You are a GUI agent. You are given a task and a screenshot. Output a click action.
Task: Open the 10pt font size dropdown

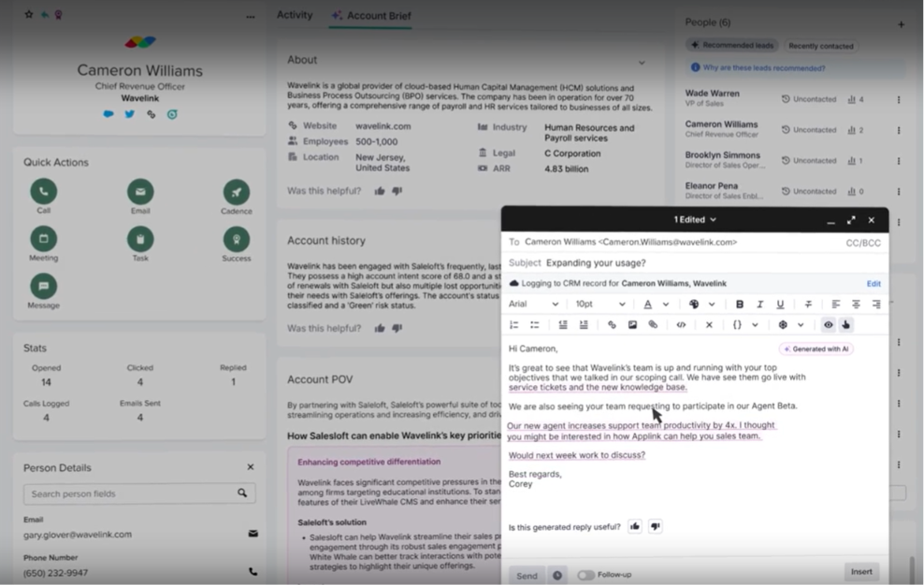coord(599,304)
